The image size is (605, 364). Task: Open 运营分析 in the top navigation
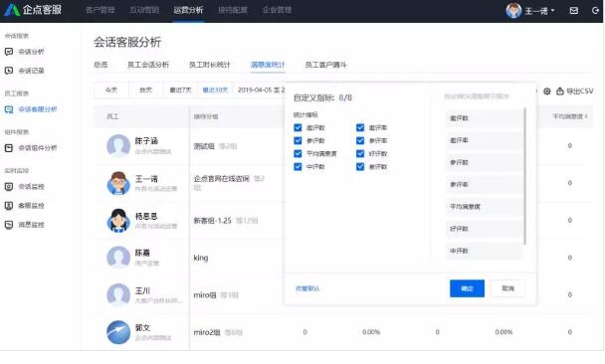pos(188,10)
